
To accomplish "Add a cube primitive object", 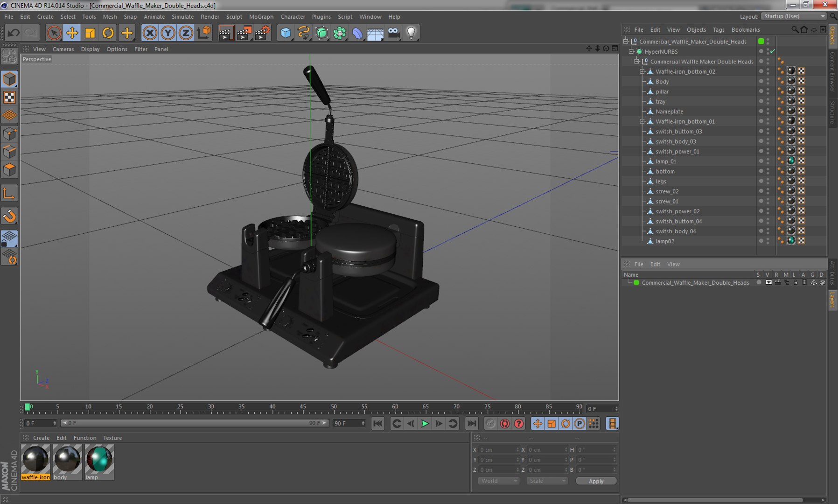I will coord(286,33).
